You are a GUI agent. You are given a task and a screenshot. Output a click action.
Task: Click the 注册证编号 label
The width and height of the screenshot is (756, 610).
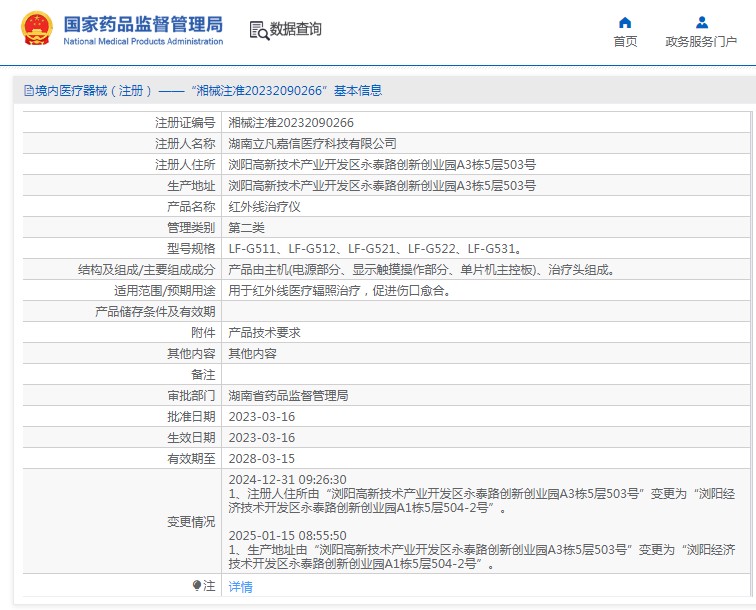point(185,123)
